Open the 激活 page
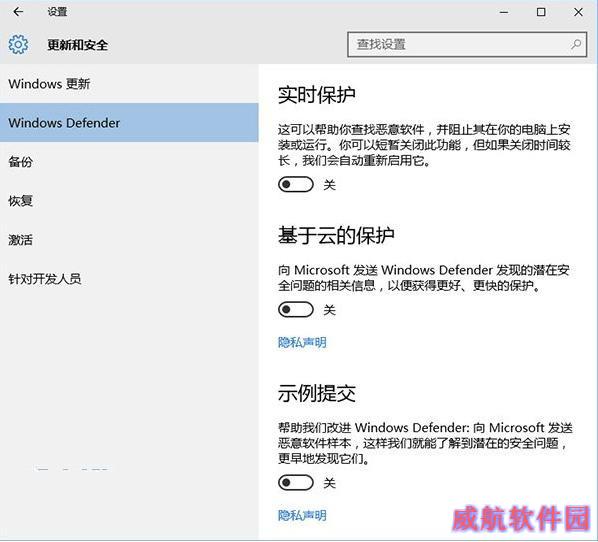Image resolution: width=598 pixels, height=542 pixels. pyautogui.click(x=129, y=240)
